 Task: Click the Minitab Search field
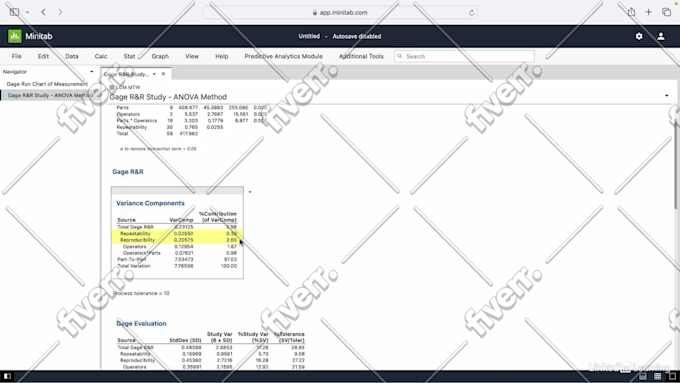tap(464, 56)
